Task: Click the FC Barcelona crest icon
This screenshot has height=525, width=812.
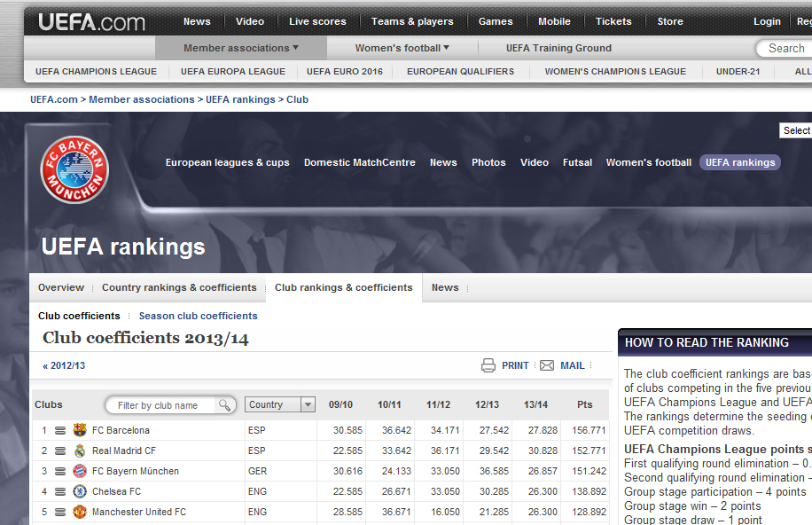Action: point(80,430)
